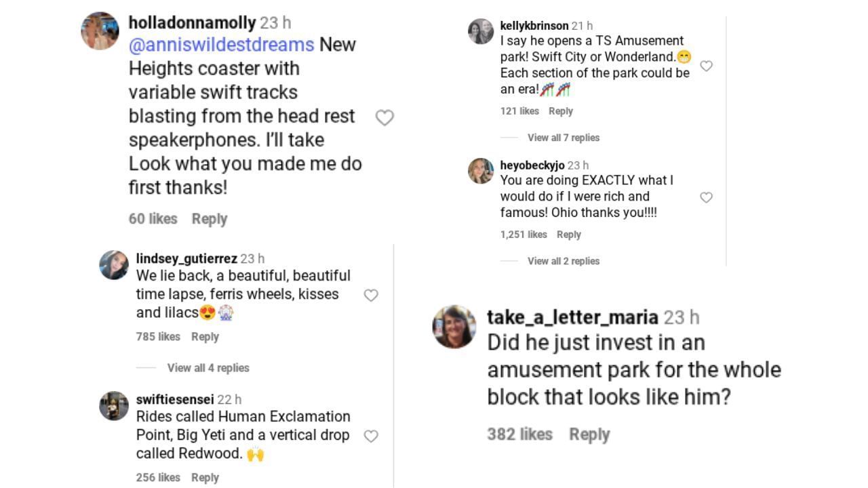Open the swiftiesensei username link
The image size is (868, 488).
pos(175,400)
